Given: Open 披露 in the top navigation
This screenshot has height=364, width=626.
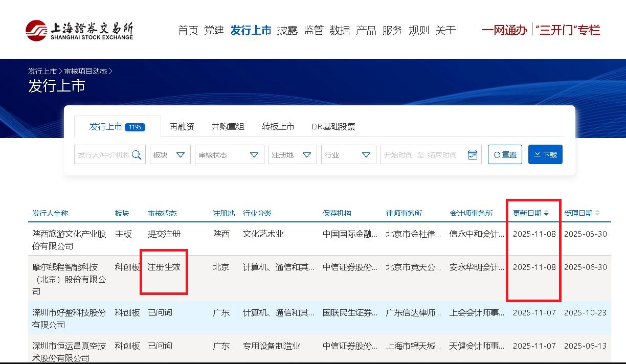Looking at the screenshot, I should tap(287, 30).
